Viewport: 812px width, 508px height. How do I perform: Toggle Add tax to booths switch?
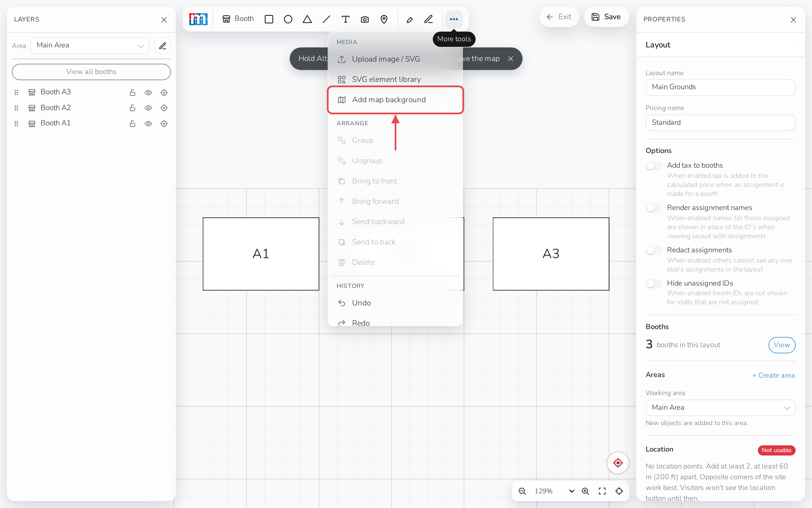[x=654, y=166]
